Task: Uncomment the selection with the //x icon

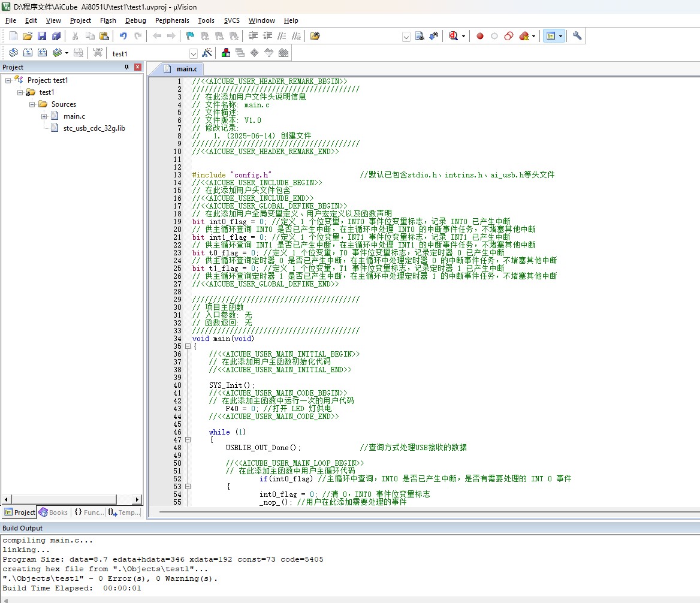Action: click(296, 36)
